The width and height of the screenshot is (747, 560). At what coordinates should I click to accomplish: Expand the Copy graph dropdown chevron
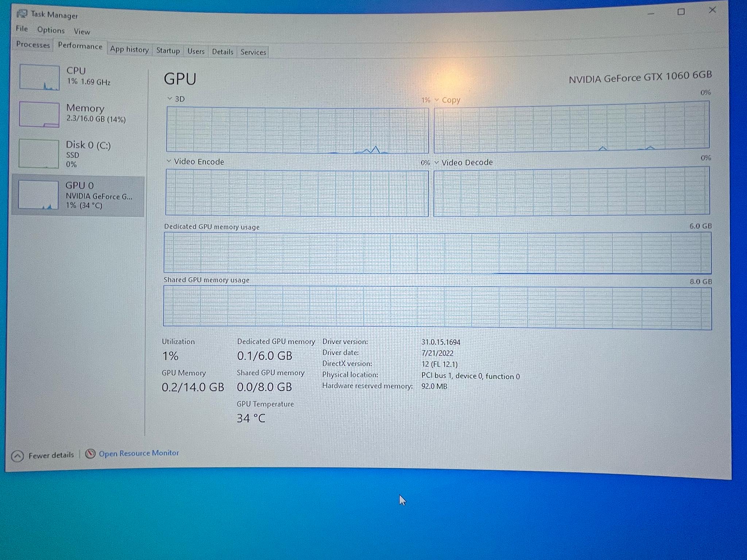(x=437, y=100)
